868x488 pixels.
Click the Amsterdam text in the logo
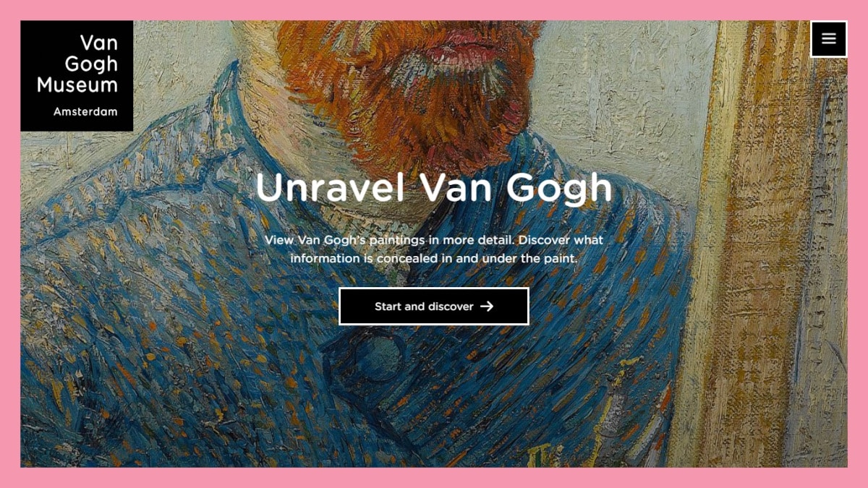tap(85, 112)
